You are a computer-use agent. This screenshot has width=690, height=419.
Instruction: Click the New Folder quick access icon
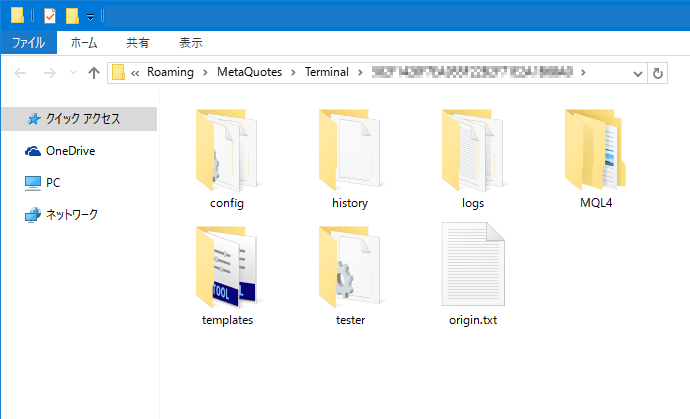click(x=72, y=16)
